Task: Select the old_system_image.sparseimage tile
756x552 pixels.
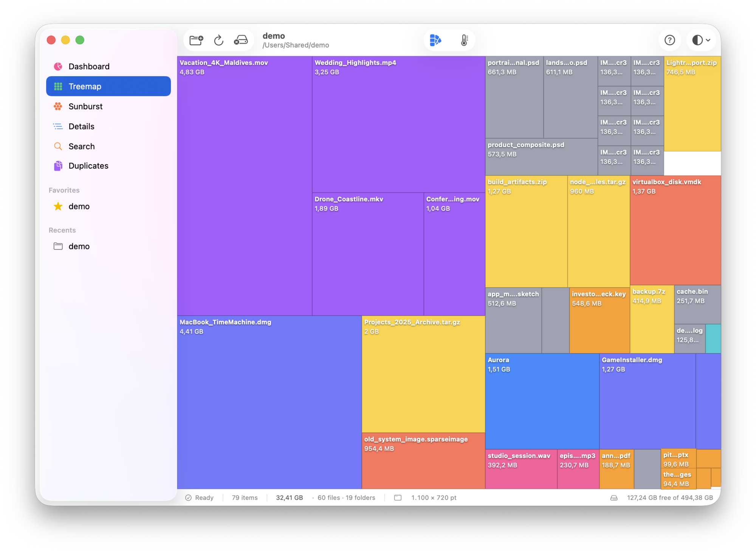Action: [x=423, y=461]
